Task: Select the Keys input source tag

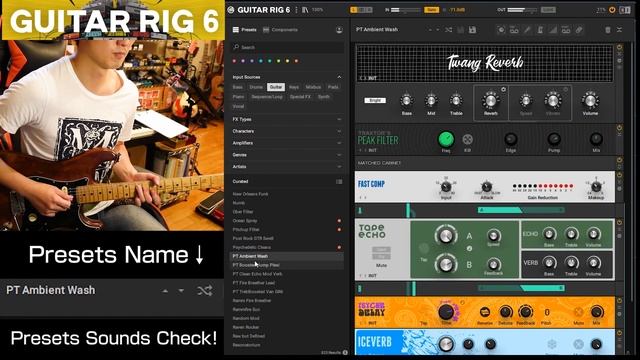Action: (x=294, y=87)
